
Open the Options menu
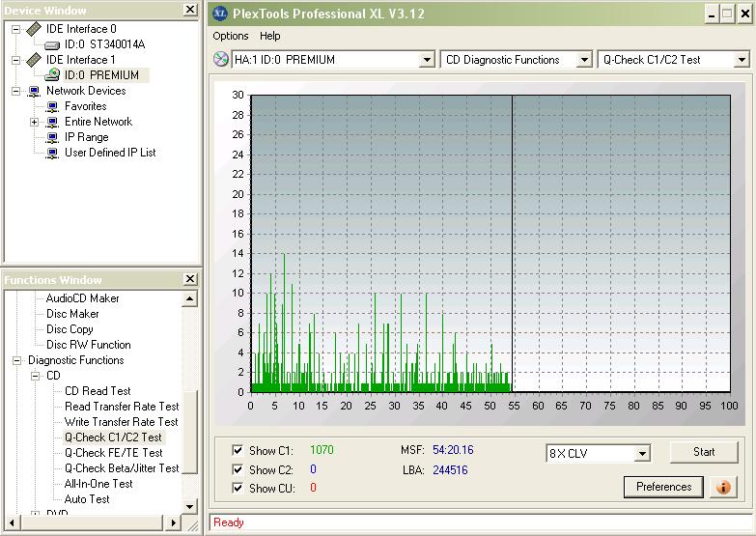pos(231,36)
